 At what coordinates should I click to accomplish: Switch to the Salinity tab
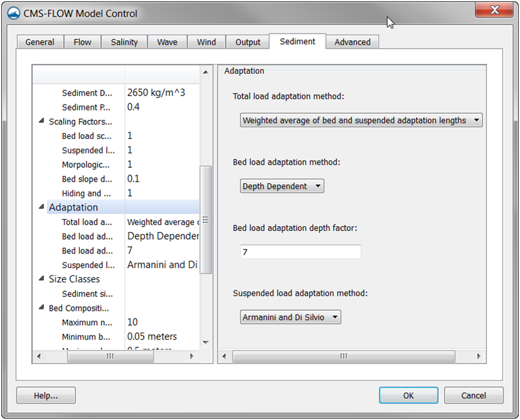click(x=124, y=42)
